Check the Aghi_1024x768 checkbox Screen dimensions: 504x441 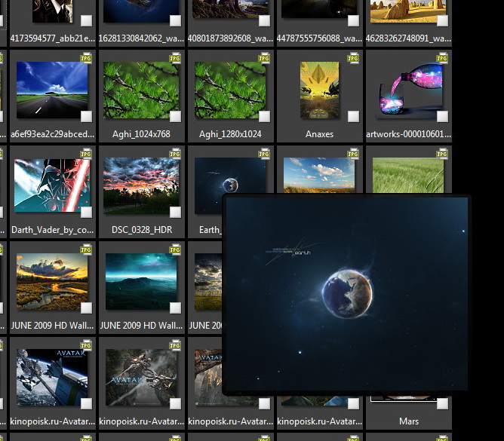click(x=175, y=116)
